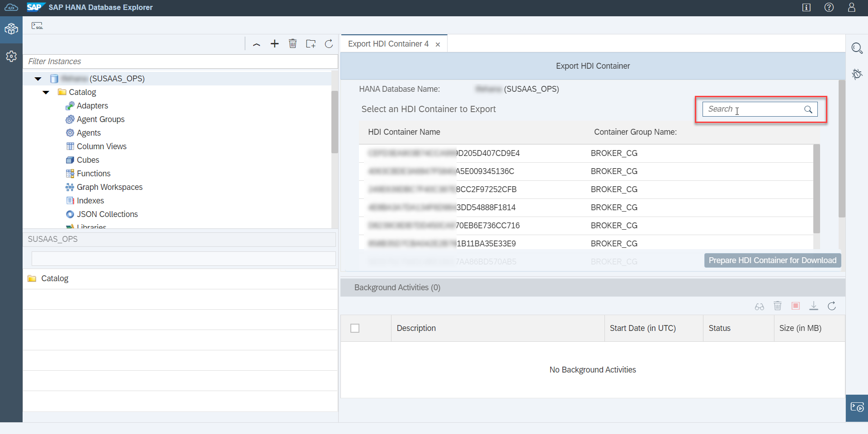The image size is (868, 434).
Task: Open the Database Explorer sidebar icon
Action: 11,29
